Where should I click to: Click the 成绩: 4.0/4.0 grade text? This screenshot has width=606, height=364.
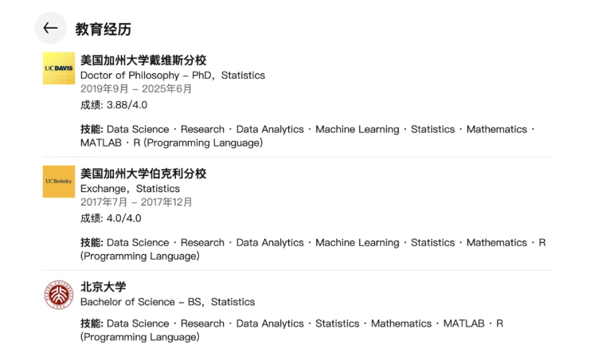pyautogui.click(x=111, y=218)
